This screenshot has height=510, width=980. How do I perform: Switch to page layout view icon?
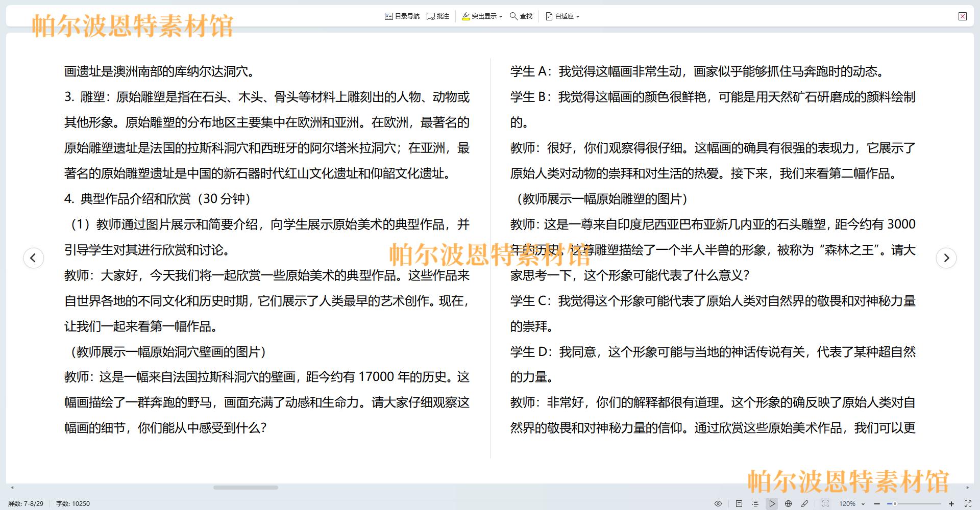pyautogui.click(x=739, y=503)
